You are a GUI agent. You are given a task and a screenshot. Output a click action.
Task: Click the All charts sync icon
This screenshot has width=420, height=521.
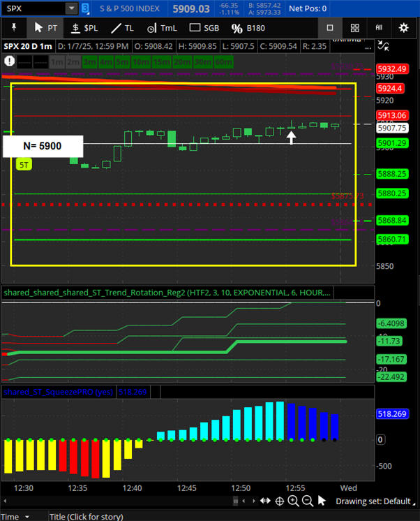[x=379, y=27]
